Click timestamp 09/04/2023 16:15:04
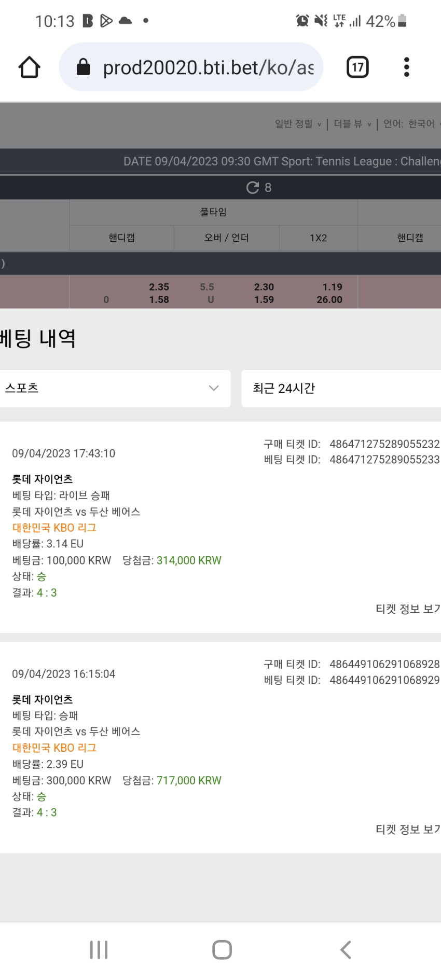Viewport: 441px width, 980px height. pos(64,674)
